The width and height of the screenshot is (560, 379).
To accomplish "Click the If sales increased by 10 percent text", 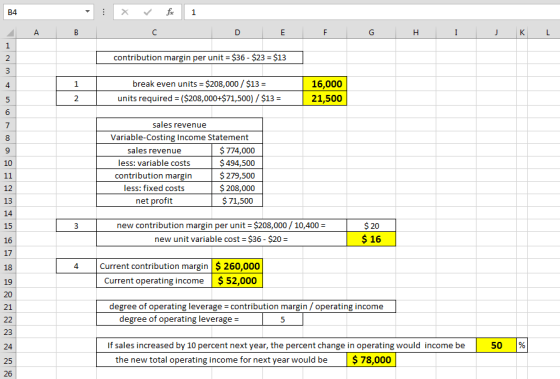I will 286,345.
